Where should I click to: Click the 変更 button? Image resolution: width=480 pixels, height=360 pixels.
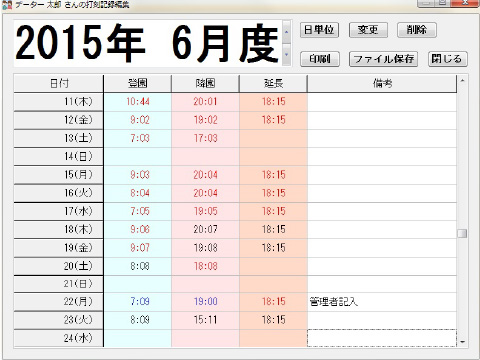[x=368, y=30]
